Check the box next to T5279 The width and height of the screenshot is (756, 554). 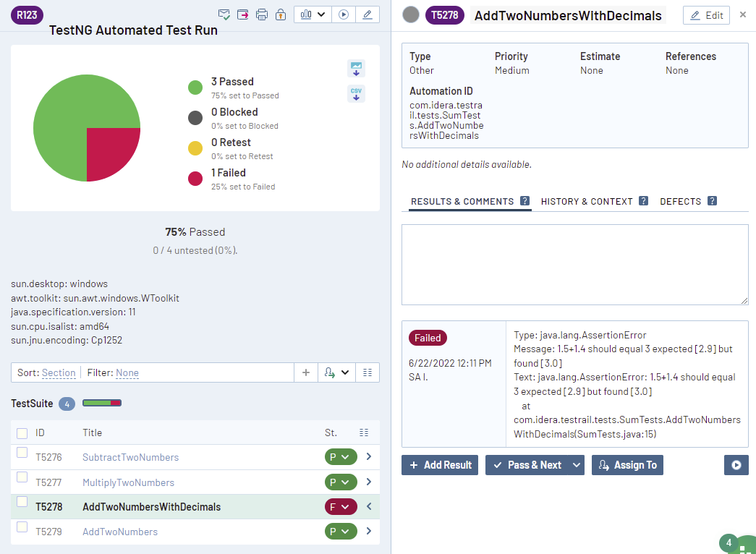pos(22,527)
